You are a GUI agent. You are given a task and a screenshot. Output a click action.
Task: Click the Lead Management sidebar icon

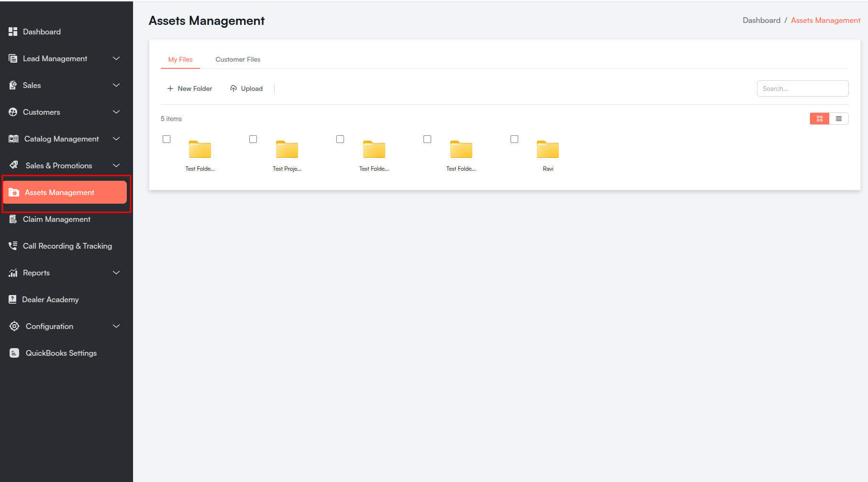pyautogui.click(x=13, y=58)
